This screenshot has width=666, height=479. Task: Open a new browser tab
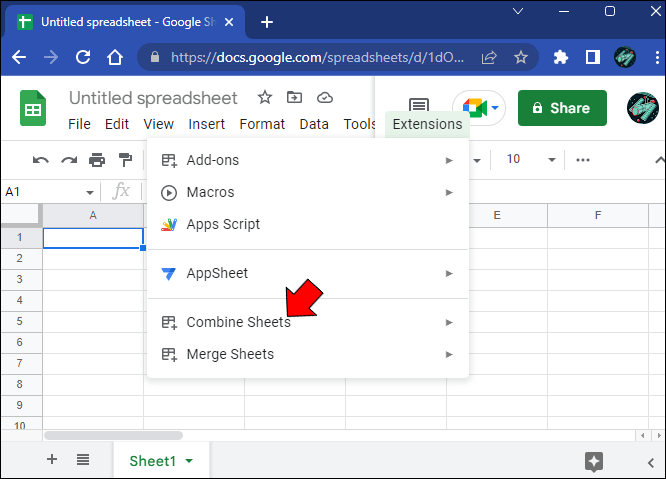(267, 21)
